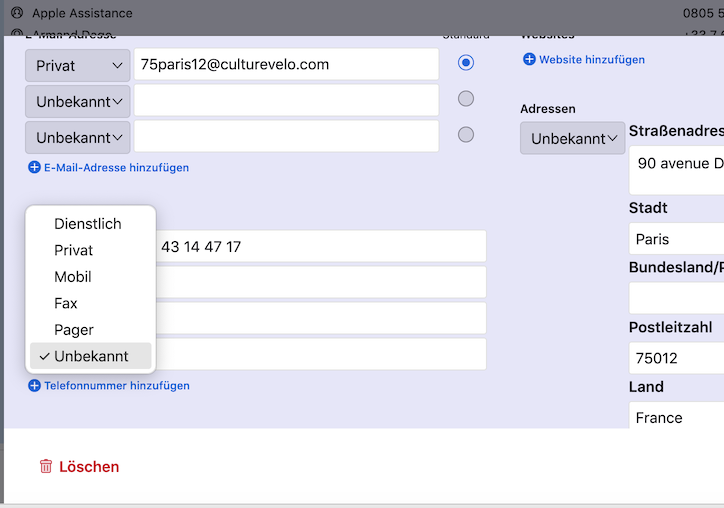724x508 pixels.
Task: Click the email field containing 75paris12@culturevelo.com
Action: pos(286,64)
